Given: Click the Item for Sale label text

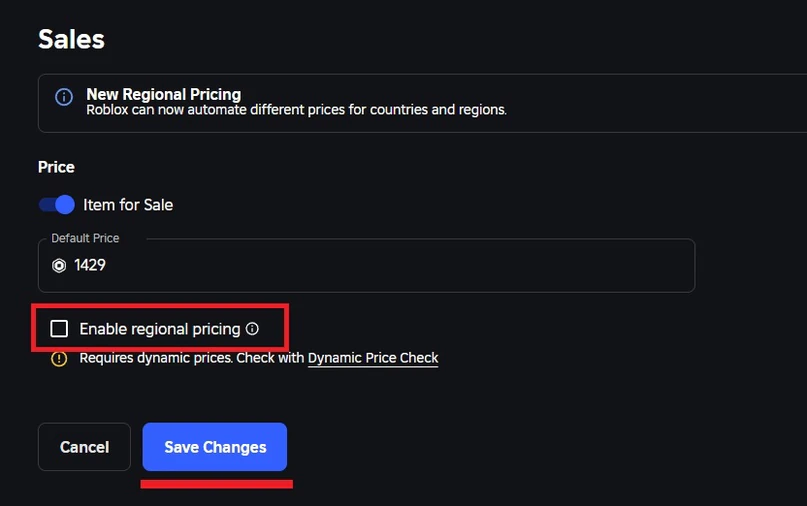Looking at the screenshot, I should coord(128,205).
